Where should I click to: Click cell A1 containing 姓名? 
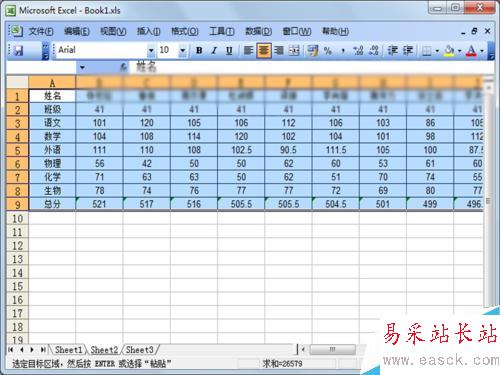point(52,96)
